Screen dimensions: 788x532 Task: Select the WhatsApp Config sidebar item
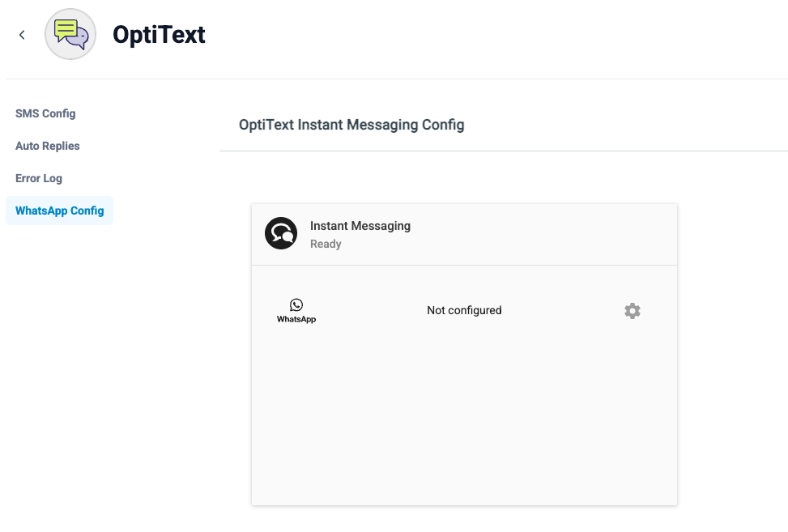(x=59, y=211)
